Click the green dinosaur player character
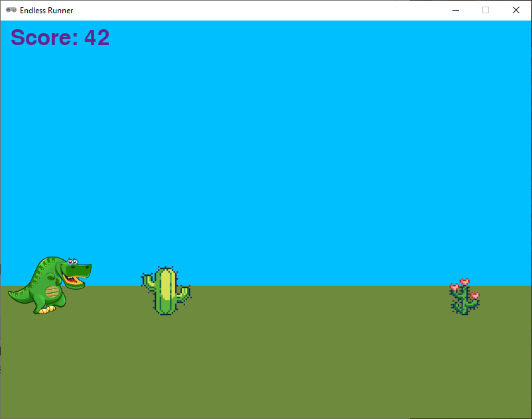Viewport: 532px width, 419px height. pyautogui.click(x=50, y=285)
